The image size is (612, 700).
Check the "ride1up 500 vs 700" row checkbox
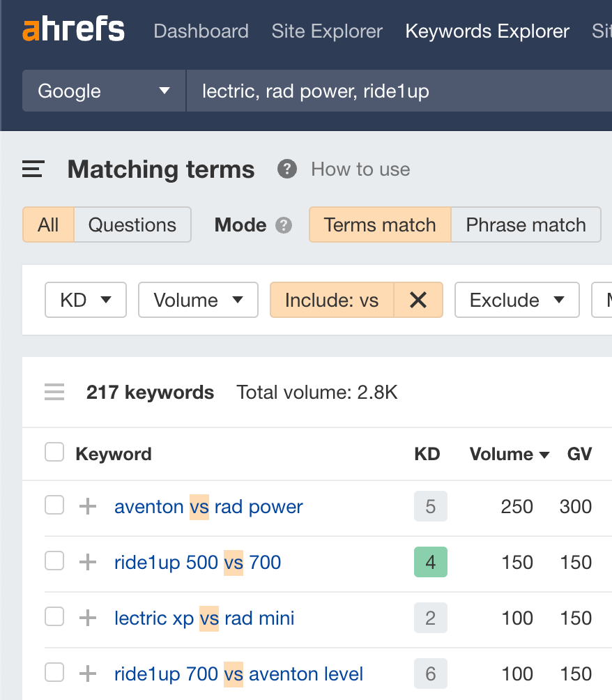(x=54, y=562)
